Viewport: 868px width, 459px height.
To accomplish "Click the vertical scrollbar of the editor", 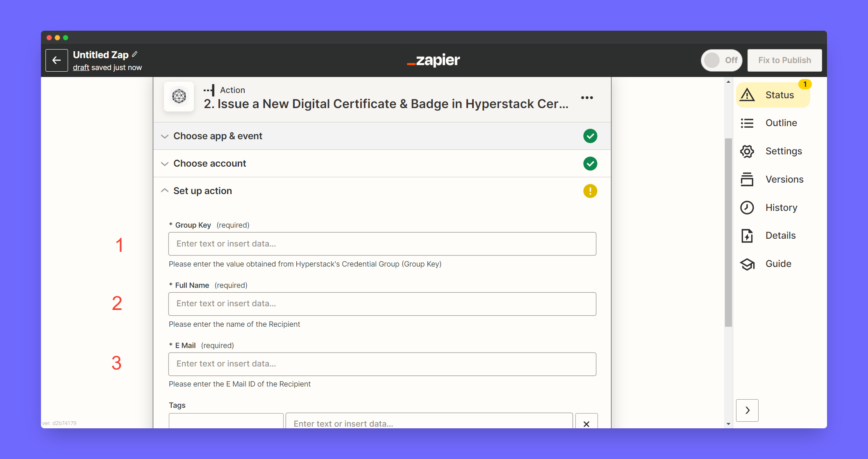I will click(728, 232).
